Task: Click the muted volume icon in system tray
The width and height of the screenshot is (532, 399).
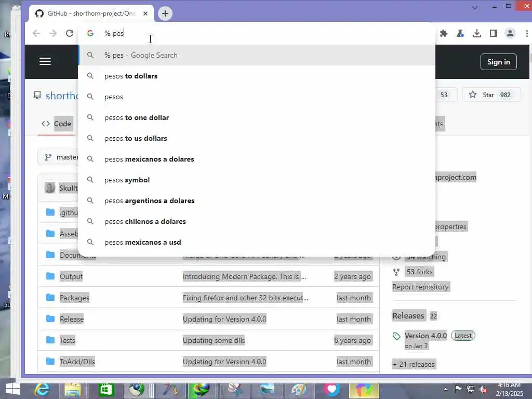Action: (x=483, y=390)
